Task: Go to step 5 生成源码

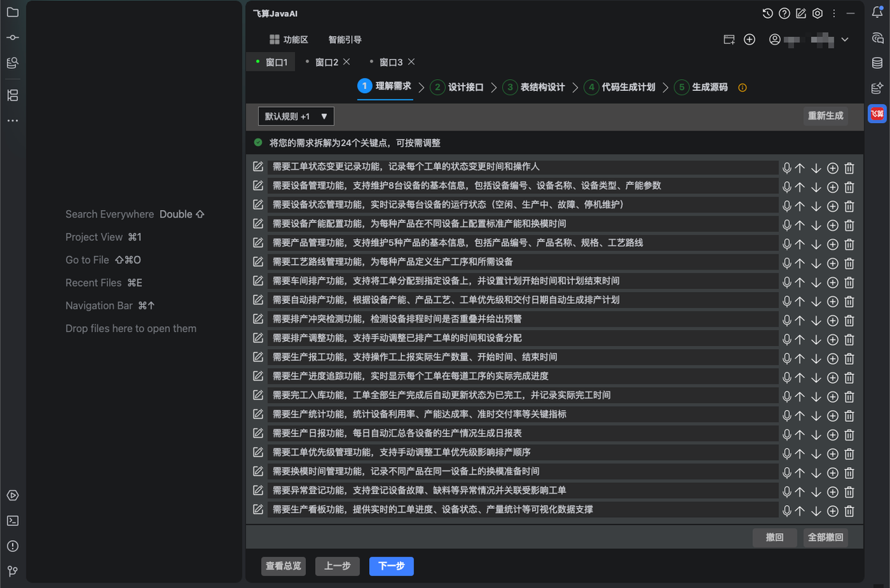Action: tap(701, 87)
